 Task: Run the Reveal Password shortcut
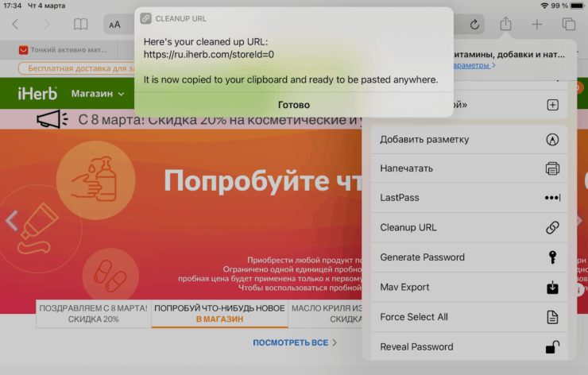469,347
